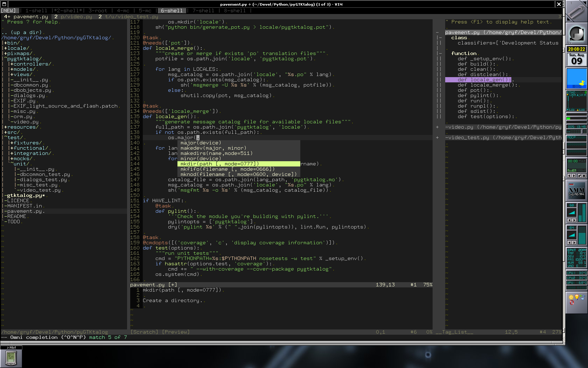Select the pavement.py vim tab

[26, 16]
